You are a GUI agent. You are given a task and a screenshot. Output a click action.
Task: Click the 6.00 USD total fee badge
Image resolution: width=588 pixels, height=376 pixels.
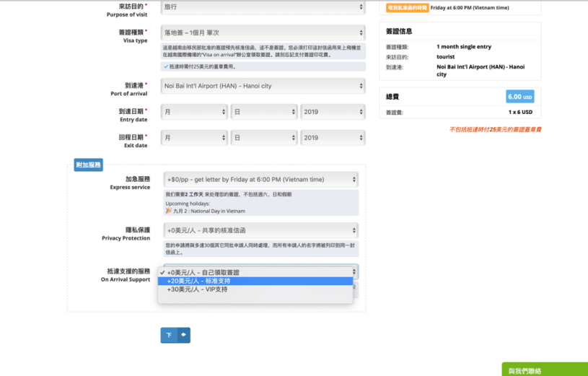(519, 97)
